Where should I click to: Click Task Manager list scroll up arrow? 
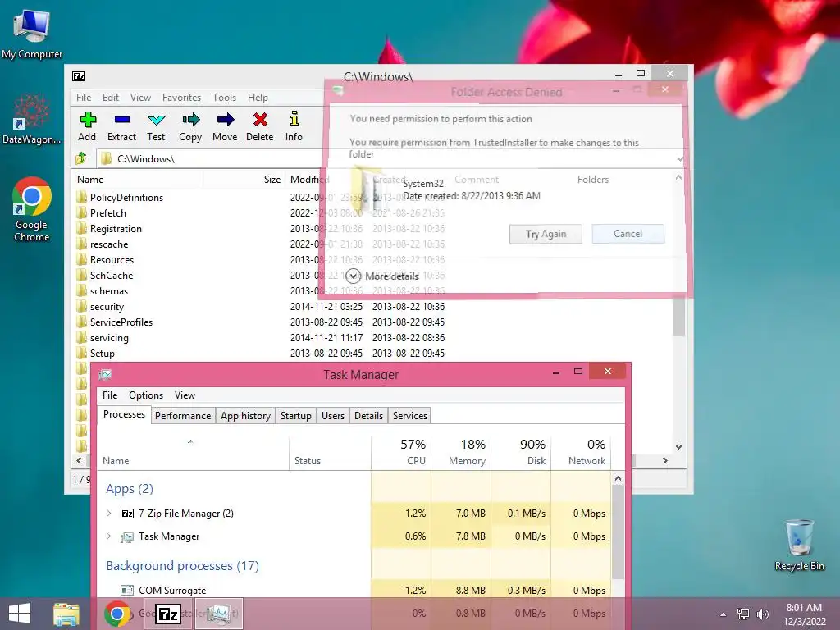(x=618, y=478)
